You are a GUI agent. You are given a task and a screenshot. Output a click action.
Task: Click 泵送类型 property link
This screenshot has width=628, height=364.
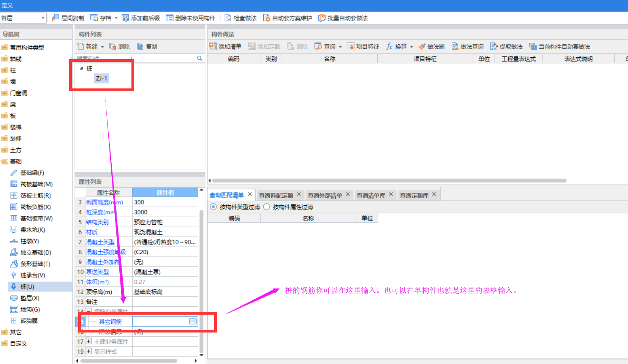pos(97,272)
